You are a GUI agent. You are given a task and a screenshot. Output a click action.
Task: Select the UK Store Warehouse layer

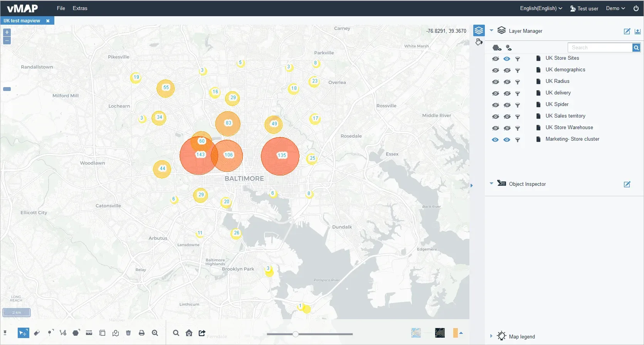(x=569, y=128)
